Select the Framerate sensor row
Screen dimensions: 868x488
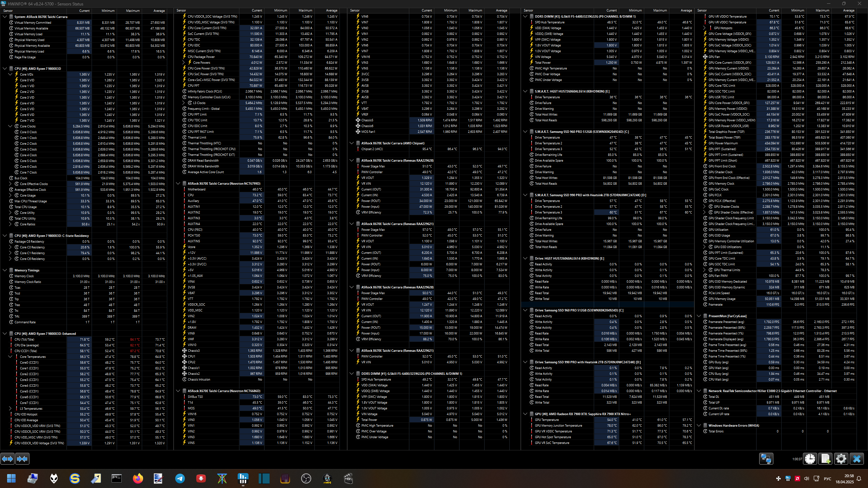715,304
